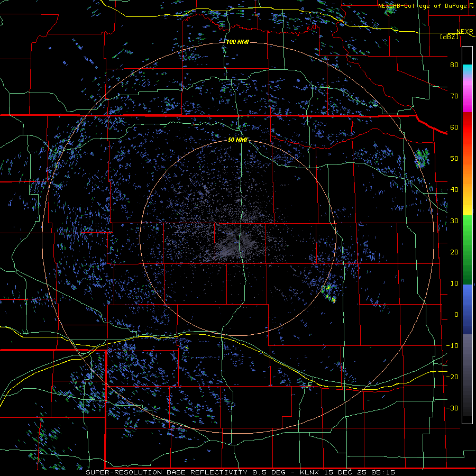Image resolution: width=476 pixels, height=476 pixels.
Task: Click the "15 DEC 25" date in caption
Action: pyautogui.click(x=344, y=472)
